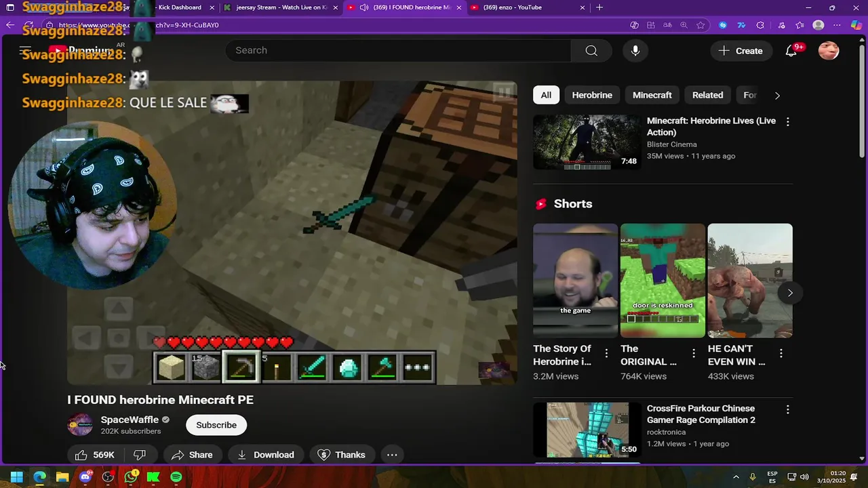Viewport: 868px width, 488px height.
Task: Subscribe to SpaceWaffle channel
Action: pyautogui.click(x=216, y=425)
